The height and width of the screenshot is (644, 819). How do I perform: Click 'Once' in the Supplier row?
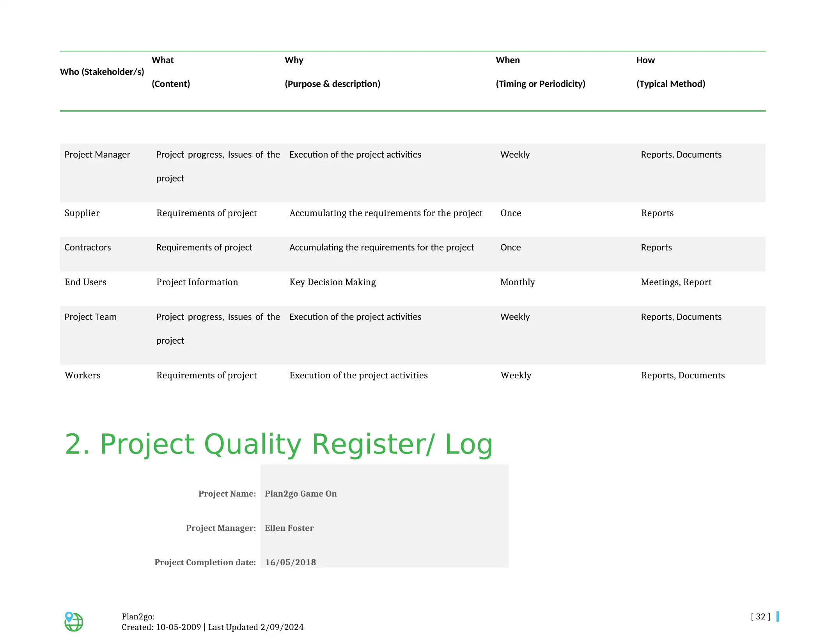(511, 213)
